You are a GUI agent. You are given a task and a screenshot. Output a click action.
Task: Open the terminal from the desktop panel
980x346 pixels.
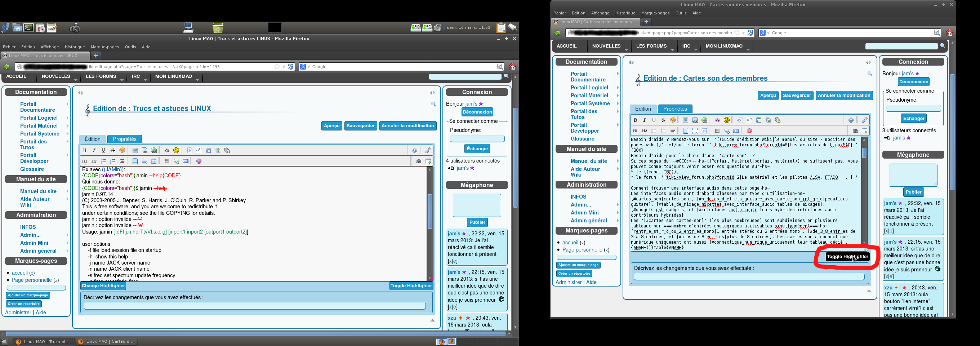point(28,27)
